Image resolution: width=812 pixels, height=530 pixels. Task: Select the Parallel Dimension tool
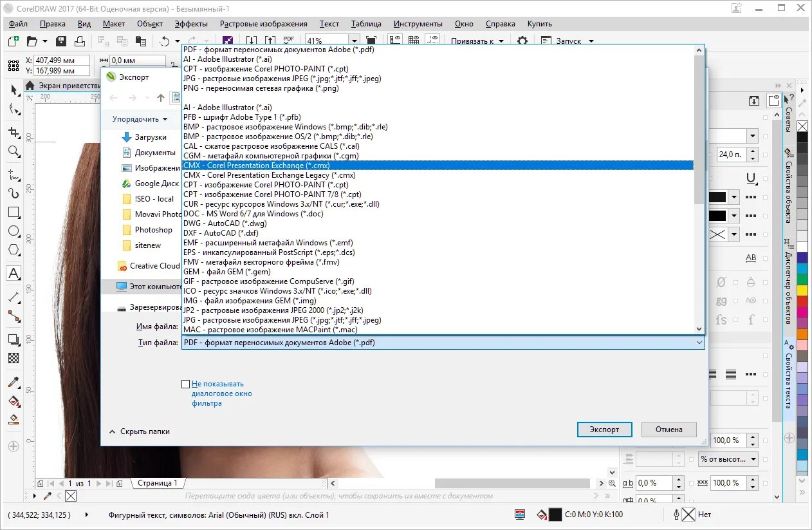coord(13,297)
